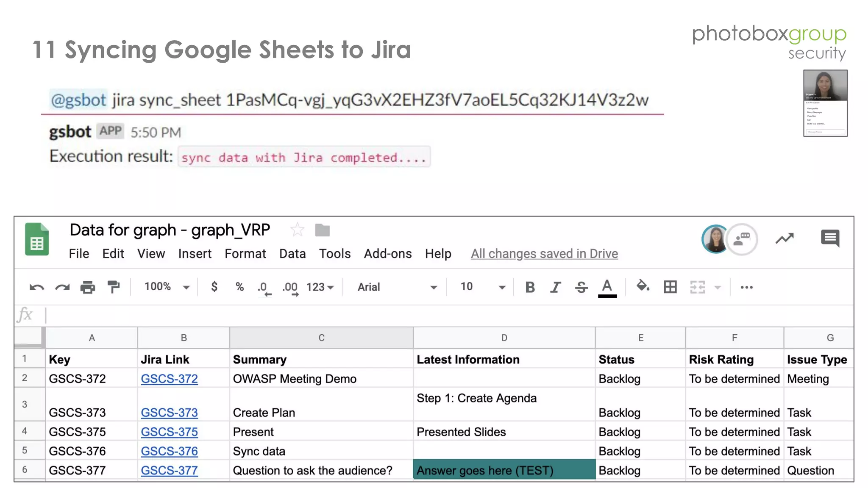Open the more toolbar options ellipsis
This screenshot has height=488, width=868.
747,287
